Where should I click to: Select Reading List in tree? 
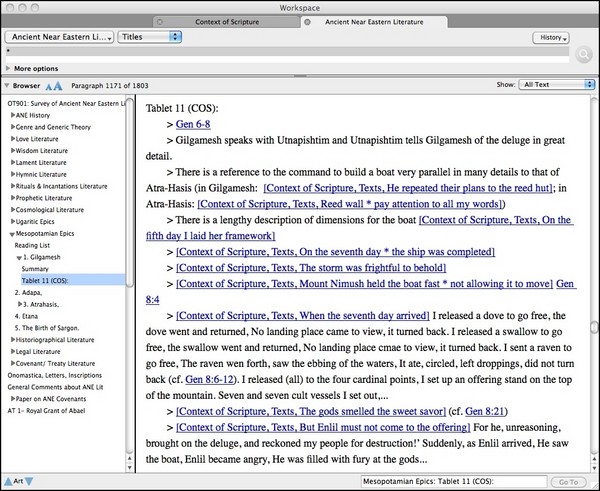pos(32,245)
